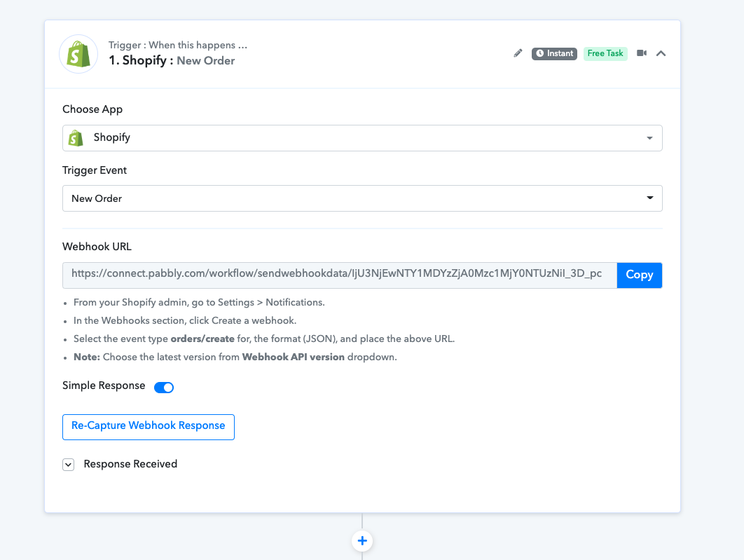Click Re-Capture Webhook Response button

coord(149,427)
